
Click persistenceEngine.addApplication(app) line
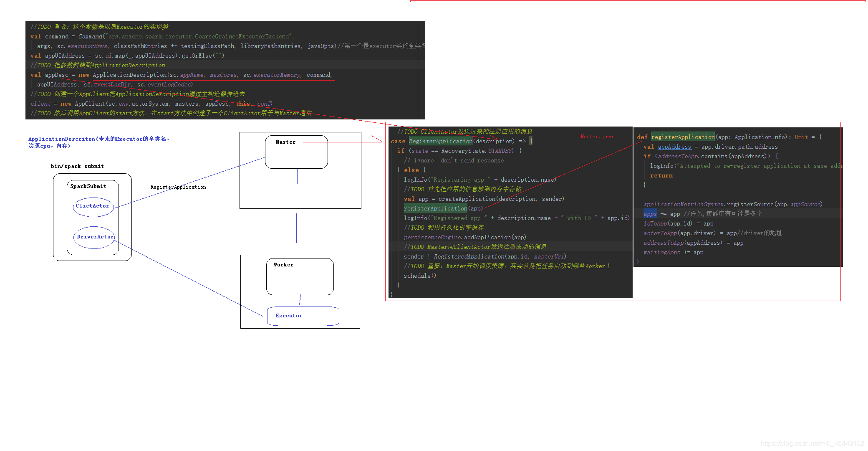click(x=465, y=237)
